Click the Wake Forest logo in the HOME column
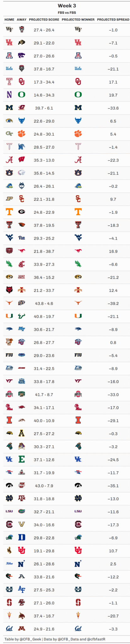This screenshot has height=644, width=130. (x=9, y=30)
